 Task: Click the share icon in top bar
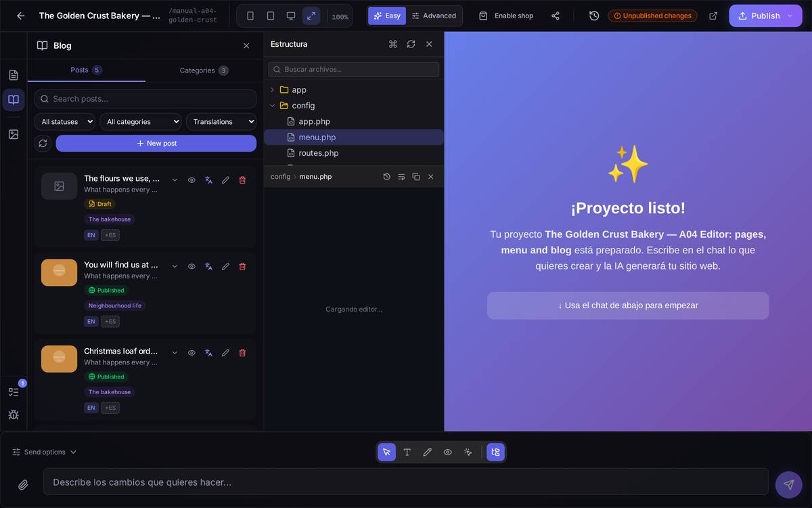[x=556, y=16]
